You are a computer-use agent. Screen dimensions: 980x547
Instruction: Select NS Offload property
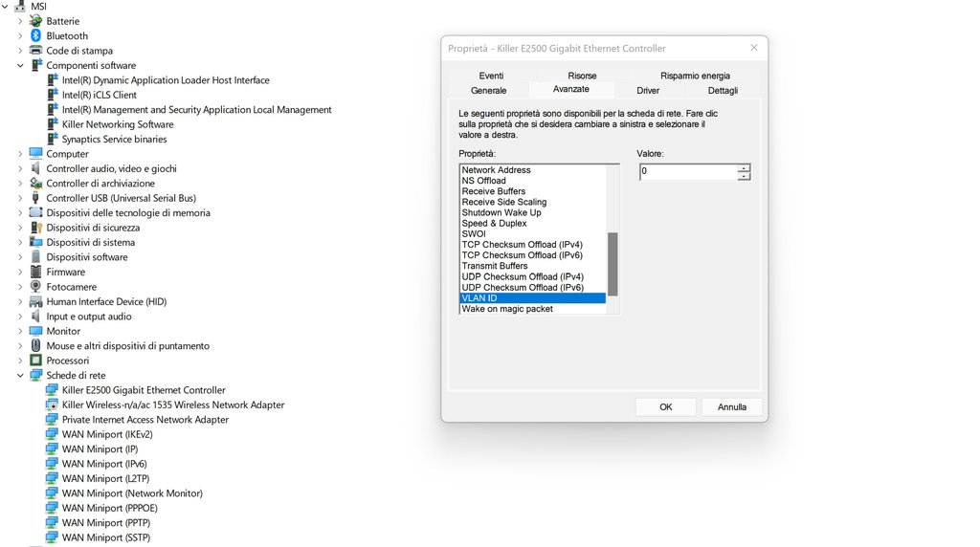(x=532, y=181)
